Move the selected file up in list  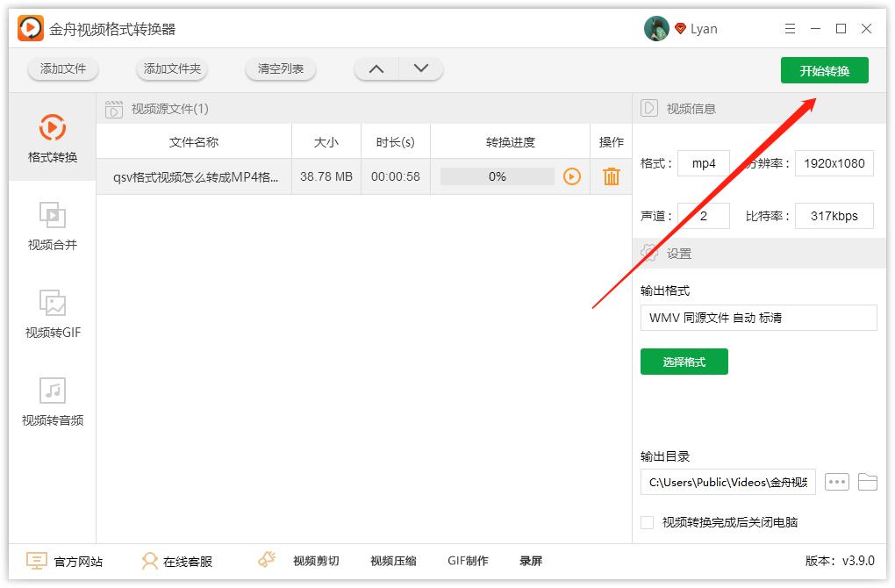click(x=376, y=68)
